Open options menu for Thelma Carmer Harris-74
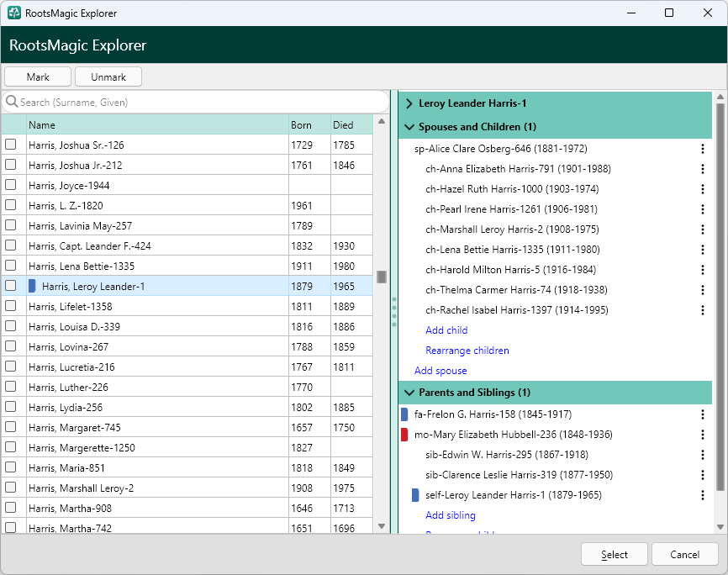Viewport: 728px width, 575px height. pos(703,290)
